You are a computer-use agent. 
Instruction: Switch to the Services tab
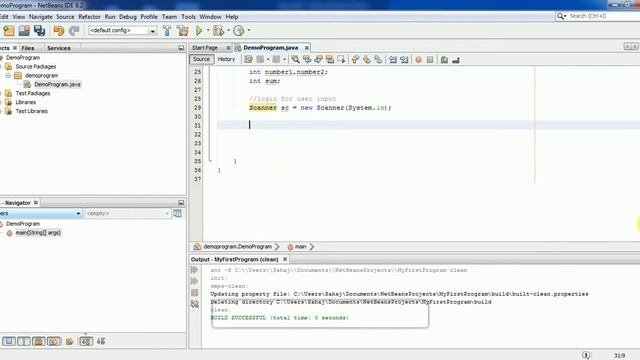(x=59, y=48)
